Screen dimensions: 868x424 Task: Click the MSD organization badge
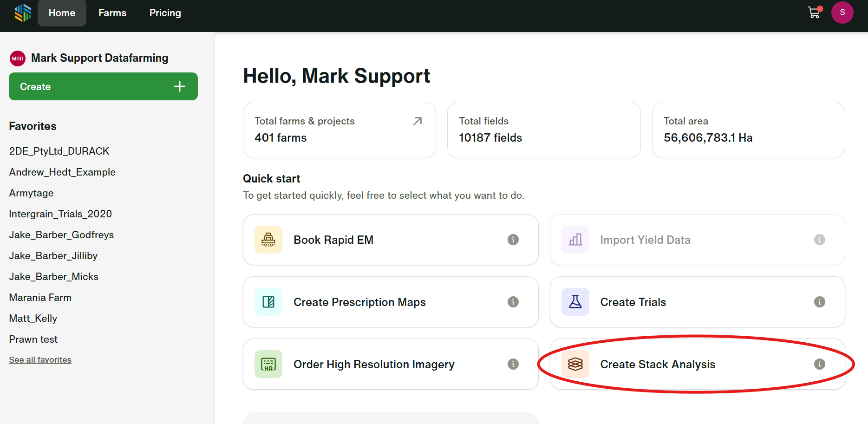[18, 59]
